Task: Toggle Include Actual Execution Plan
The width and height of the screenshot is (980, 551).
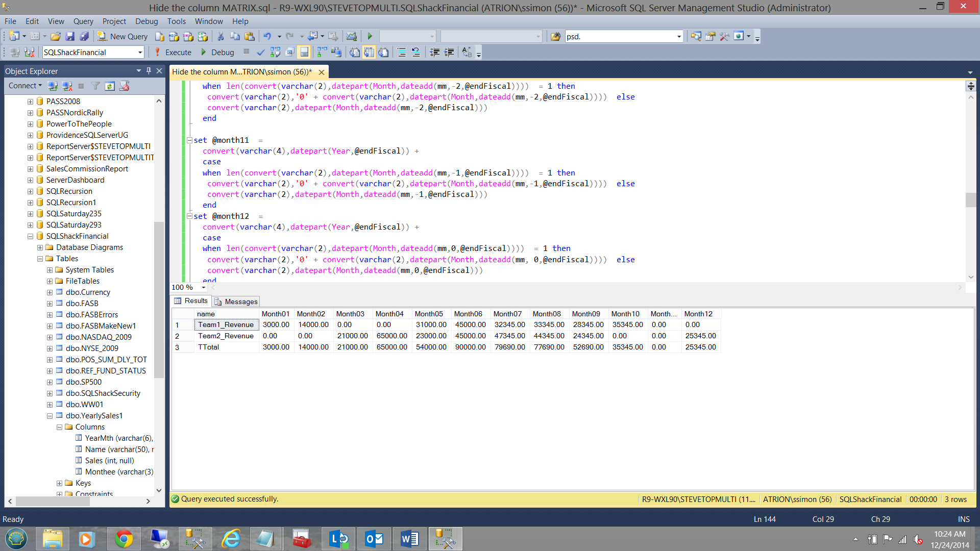Action: [x=322, y=52]
